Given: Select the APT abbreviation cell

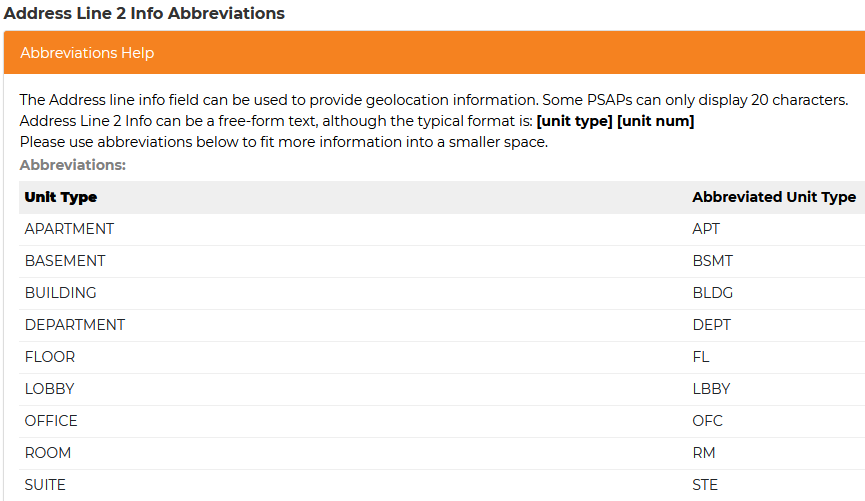Looking at the screenshot, I should coord(706,229).
